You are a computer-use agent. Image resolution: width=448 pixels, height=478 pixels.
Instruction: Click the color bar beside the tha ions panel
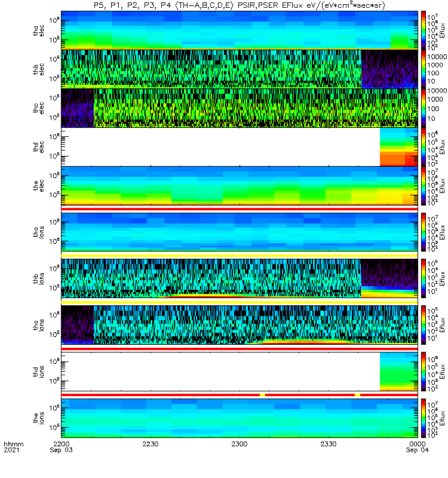click(424, 232)
